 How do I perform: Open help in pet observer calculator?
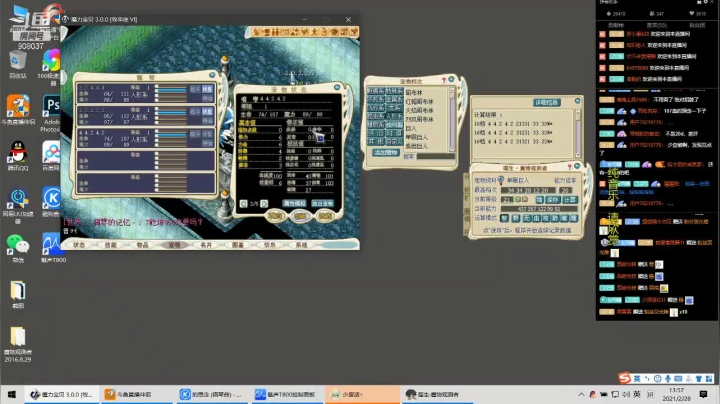click(x=569, y=167)
